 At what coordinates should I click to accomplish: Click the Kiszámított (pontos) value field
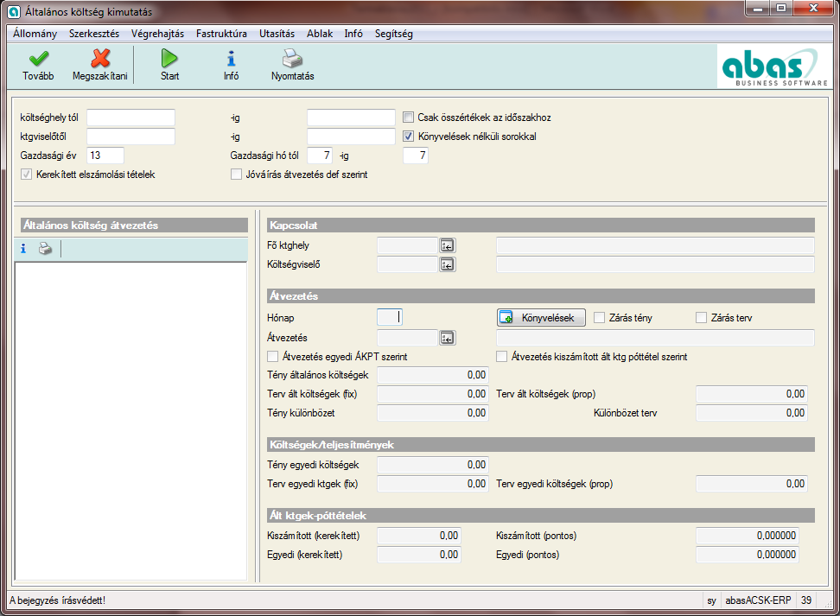(748, 536)
